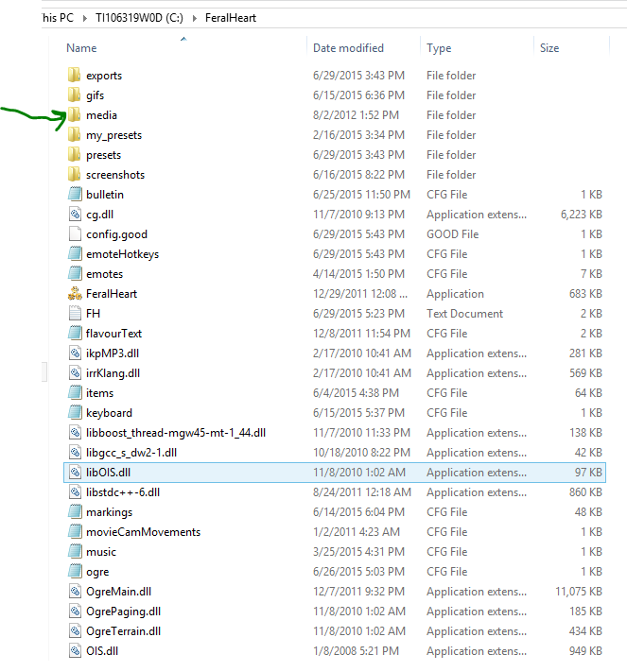Screen dimensions: 627x672
Task: Click the markings CFG file icon
Action: click(x=75, y=511)
